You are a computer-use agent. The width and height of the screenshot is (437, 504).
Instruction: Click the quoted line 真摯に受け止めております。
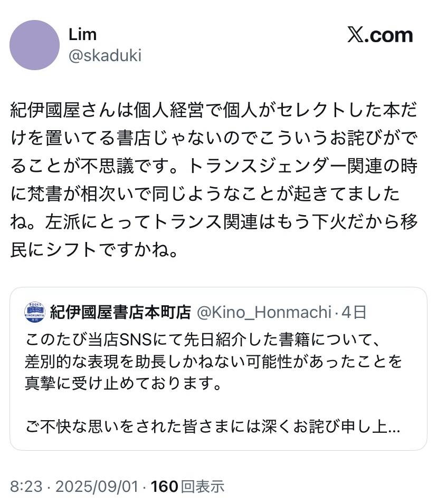[122, 383]
